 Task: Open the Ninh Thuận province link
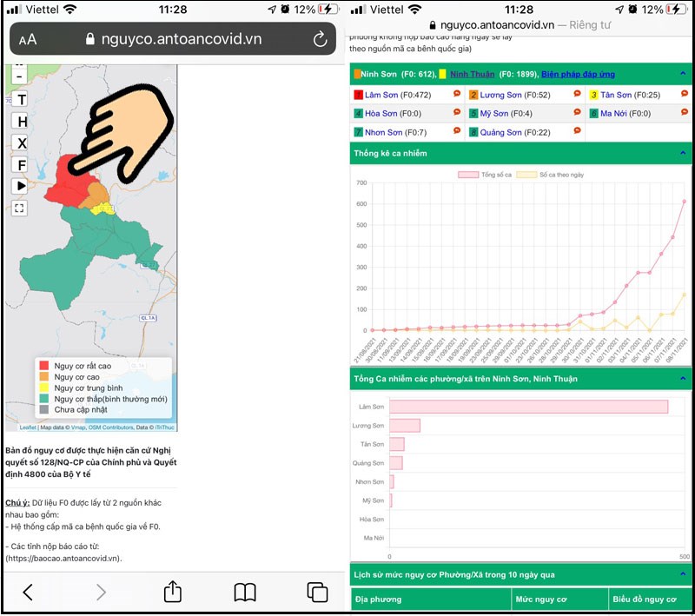(472, 74)
